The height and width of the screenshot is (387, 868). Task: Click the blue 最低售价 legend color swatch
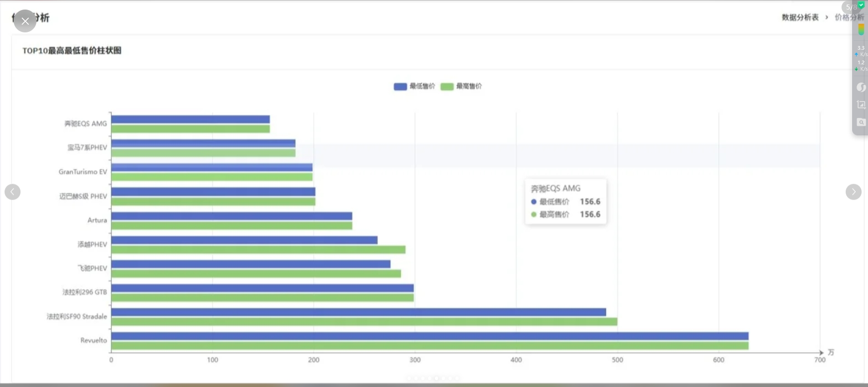click(400, 87)
